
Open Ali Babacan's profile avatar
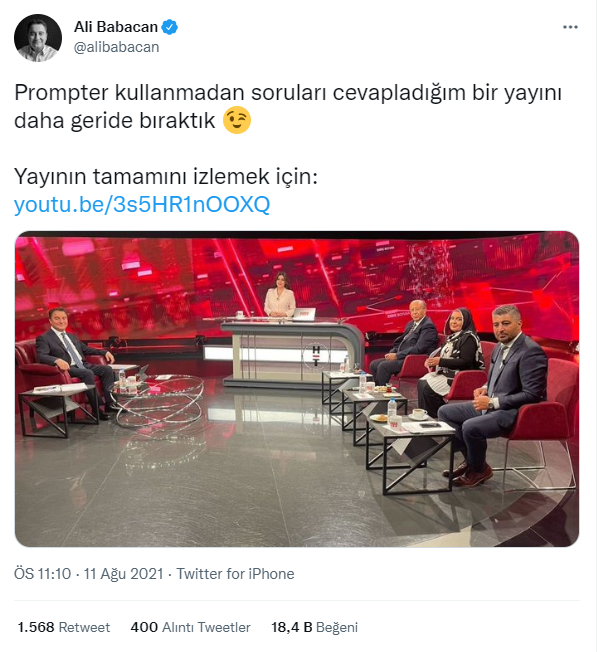tap(38, 38)
